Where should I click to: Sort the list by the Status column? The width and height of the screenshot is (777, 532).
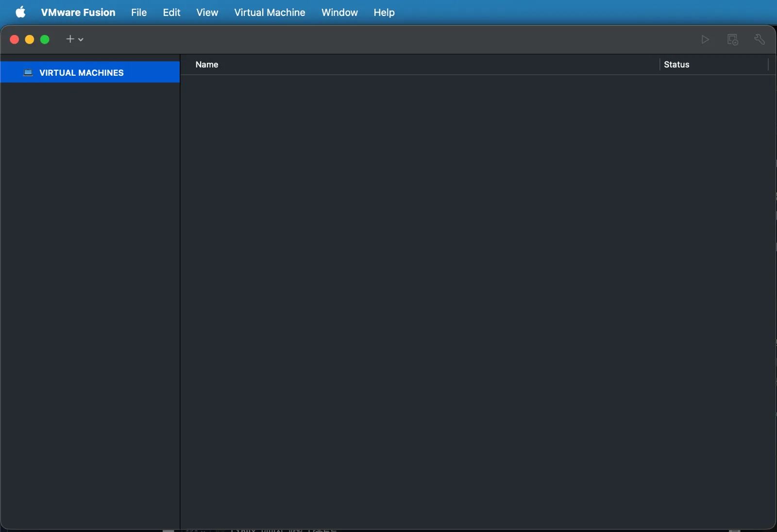click(676, 65)
